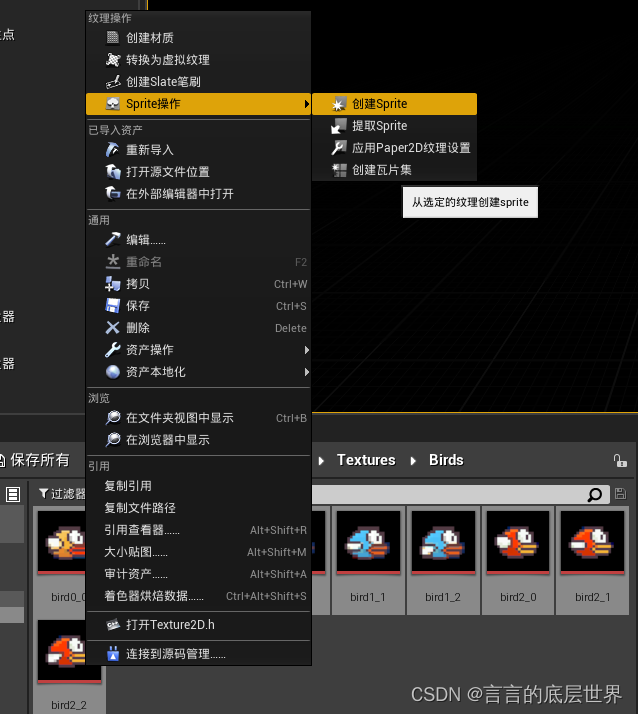Viewport: 638px width, 714px height.
Task: Click the 在浏览器中显示 magnifier icon
Action: pyautogui.click(x=112, y=439)
